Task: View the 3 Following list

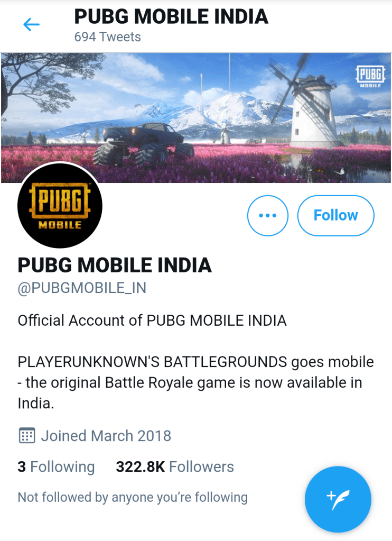Action: pos(56,467)
